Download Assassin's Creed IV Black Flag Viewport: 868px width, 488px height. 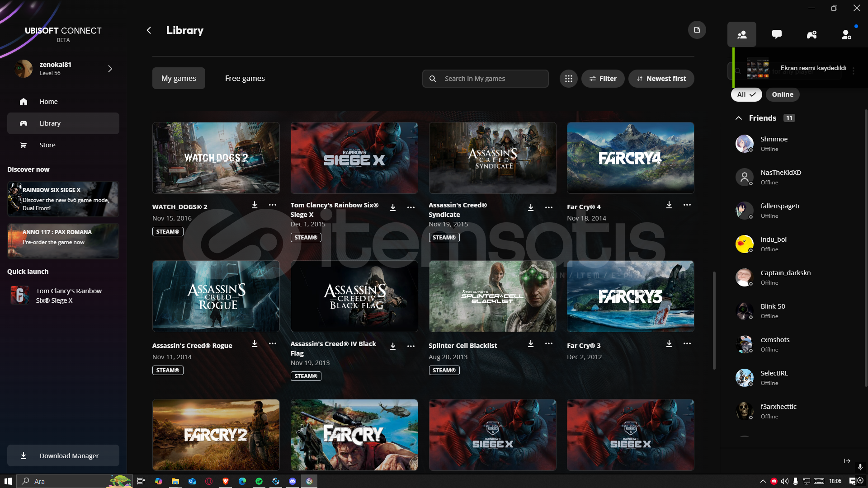[x=393, y=346]
